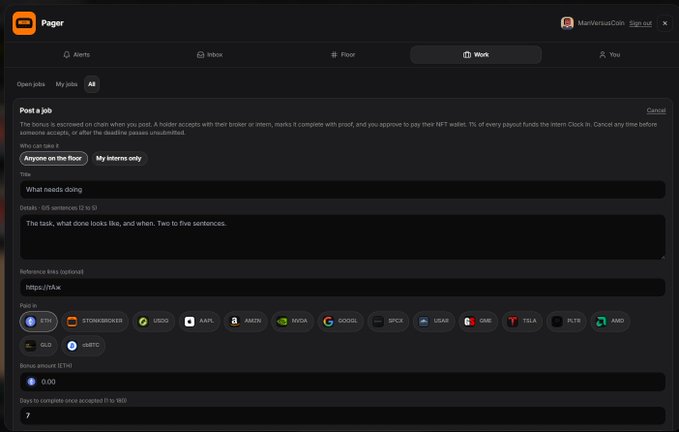This screenshot has height=432, width=679.
Task: Select the All jobs filter
Action: click(x=92, y=84)
